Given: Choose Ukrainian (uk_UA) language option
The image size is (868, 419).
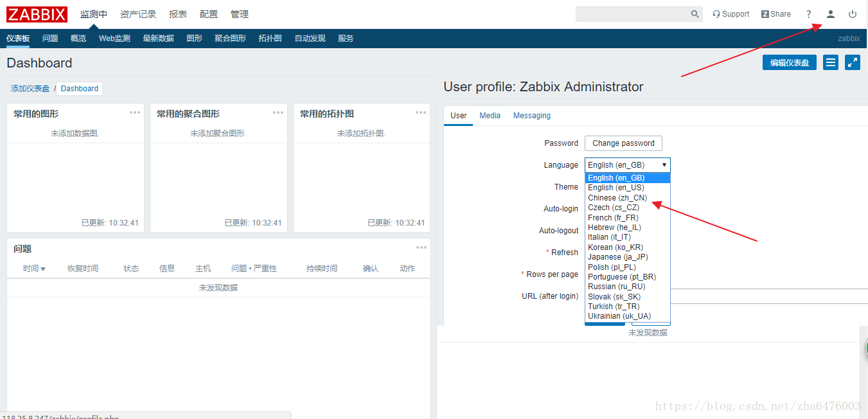Looking at the screenshot, I should (627, 316).
